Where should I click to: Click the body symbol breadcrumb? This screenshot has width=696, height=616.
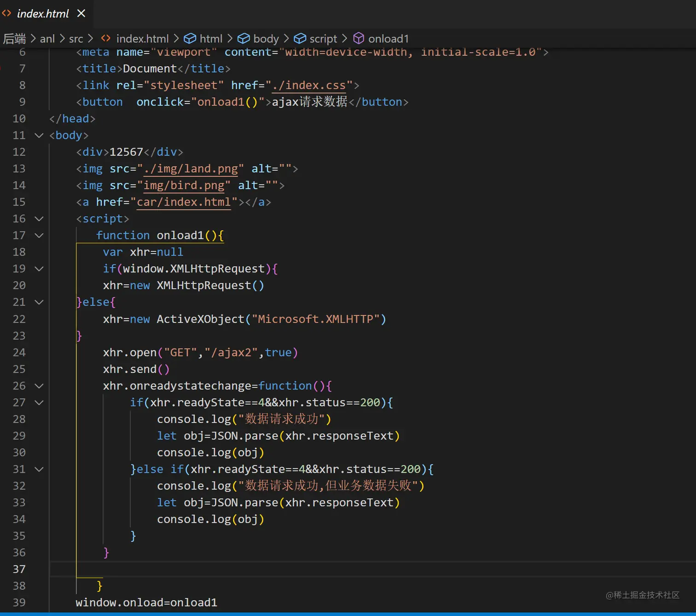266,39
